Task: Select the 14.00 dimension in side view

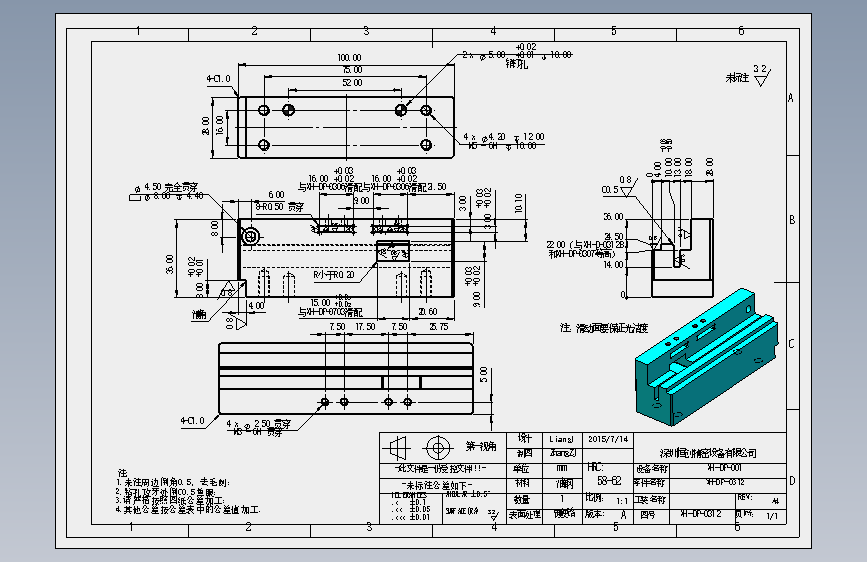Action: (x=613, y=264)
